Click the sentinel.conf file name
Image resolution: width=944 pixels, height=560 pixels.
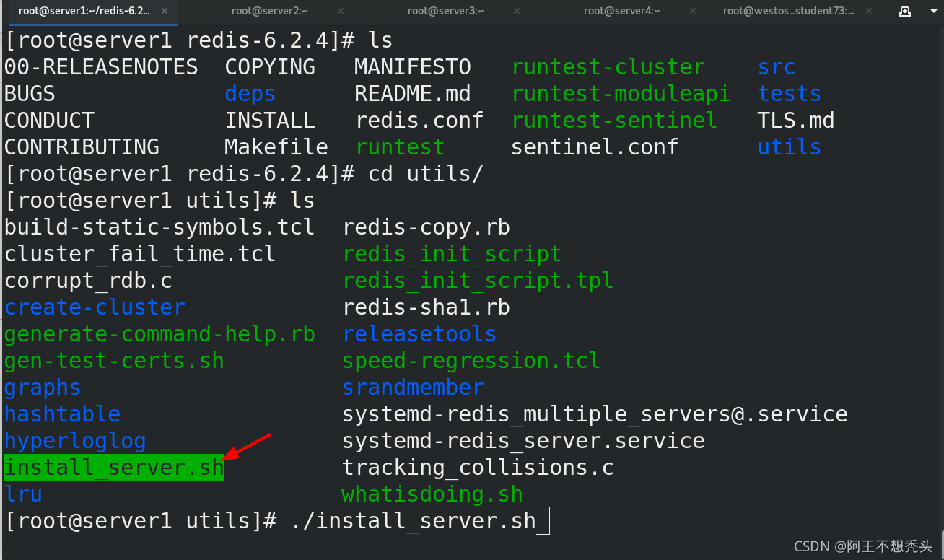click(x=595, y=147)
